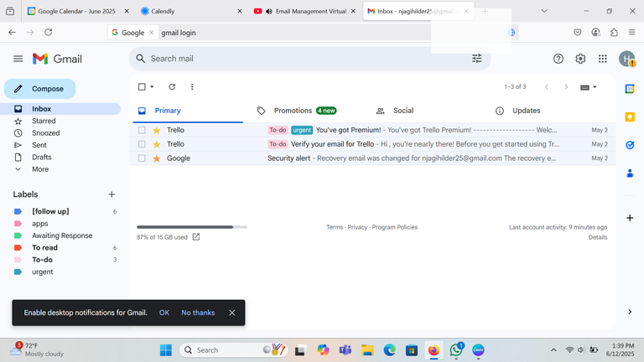644x362 pixels.
Task: Open Gmail main menu hamburger icon
Action: click(x=18, y=59)
